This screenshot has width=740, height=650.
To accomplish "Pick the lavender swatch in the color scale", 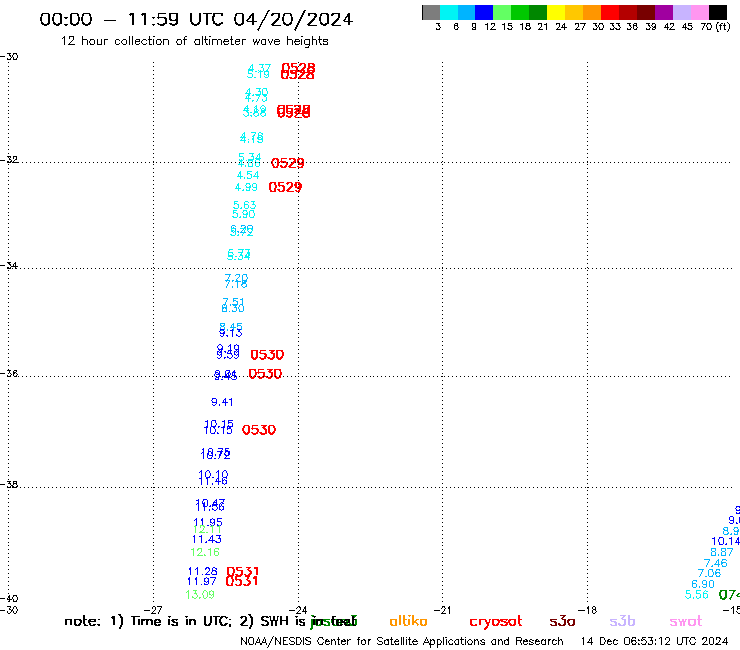I will pos(682,12).
